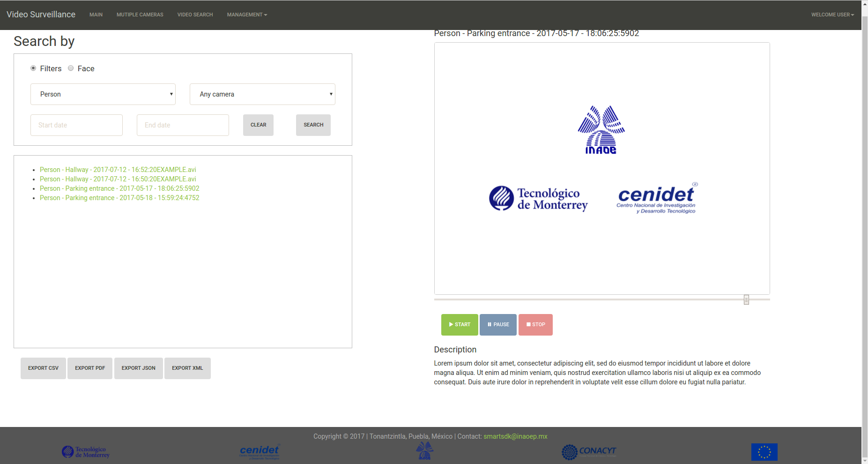Click the Clear button
The image size is (868, 464).
pyautogui.click(x=258, y=125)
